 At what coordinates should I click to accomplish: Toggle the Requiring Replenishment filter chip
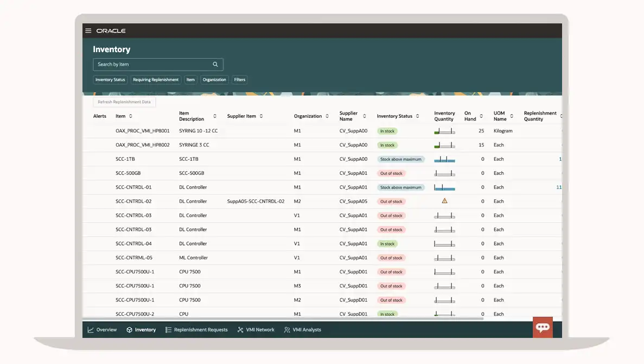click(x=156, y=80)
